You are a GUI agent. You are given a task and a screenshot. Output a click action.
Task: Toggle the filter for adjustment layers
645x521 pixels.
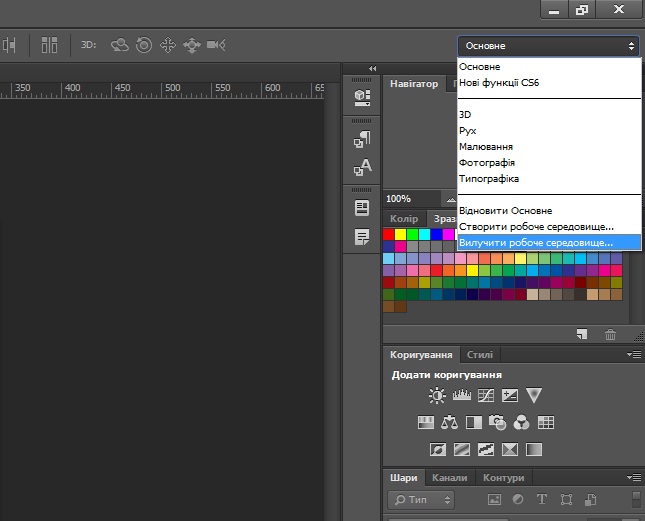(518, 500)
